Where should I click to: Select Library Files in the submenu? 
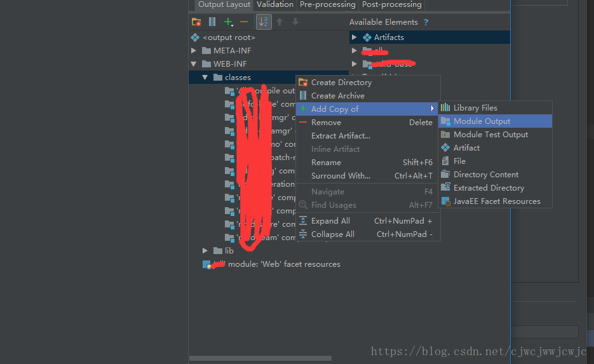[x=495, y=108]
